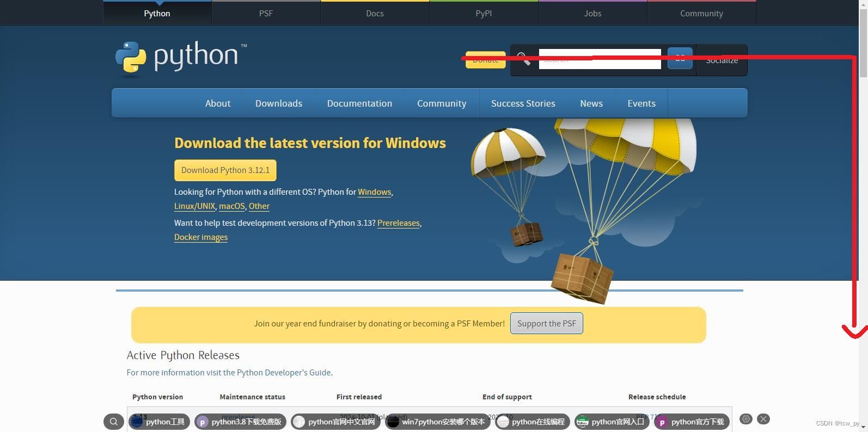
Task: Click the python官网中文官网 suggestion chip
Action: [x=335, y=422]
